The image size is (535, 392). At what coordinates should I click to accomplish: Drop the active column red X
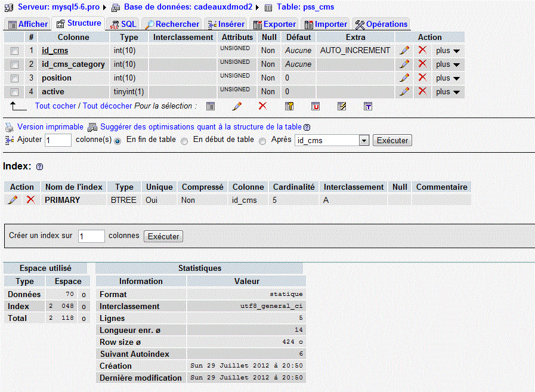(422, 91)
